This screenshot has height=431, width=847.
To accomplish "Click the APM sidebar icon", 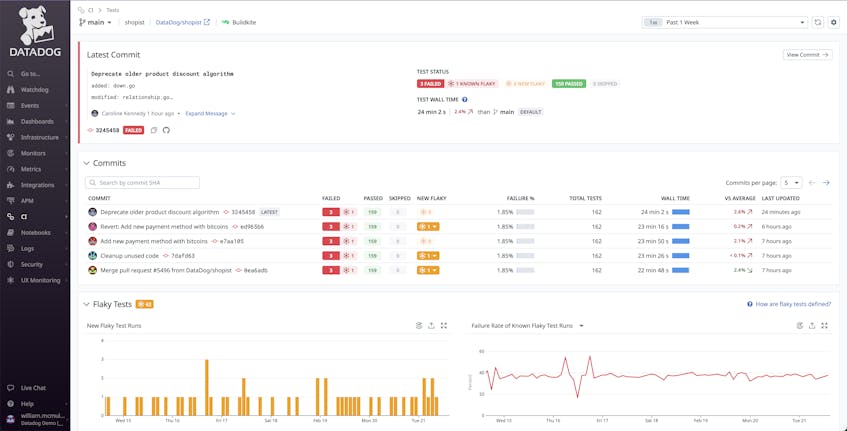I will tap(10, 201).
